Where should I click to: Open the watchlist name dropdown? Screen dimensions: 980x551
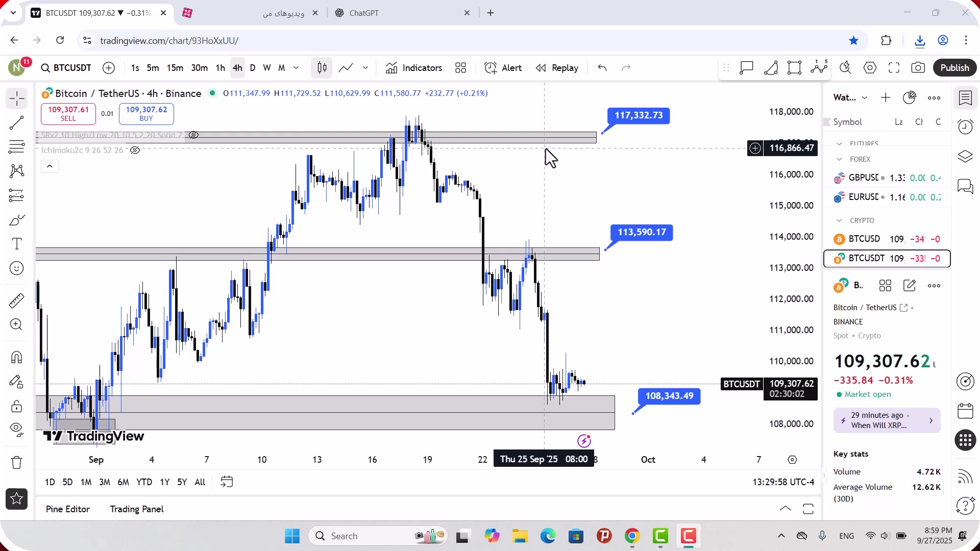coord(850,97)
